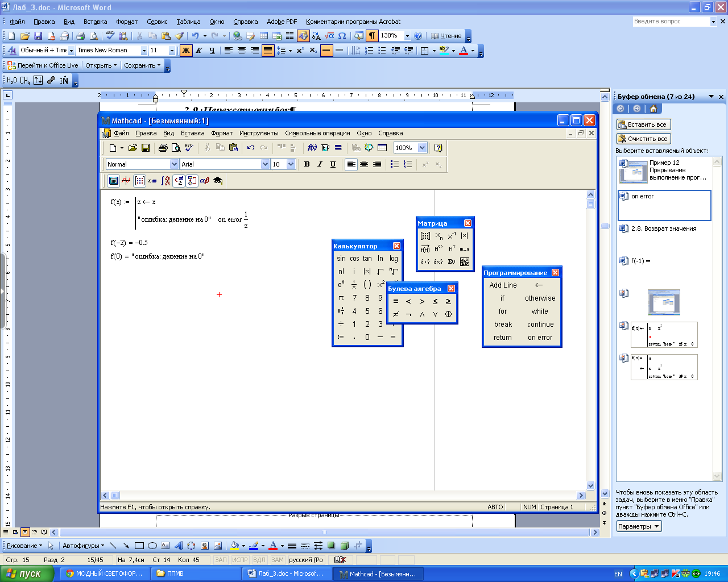Insert pi constant from Calculator palette
The image size is (728, 582).
pos(341,298)
